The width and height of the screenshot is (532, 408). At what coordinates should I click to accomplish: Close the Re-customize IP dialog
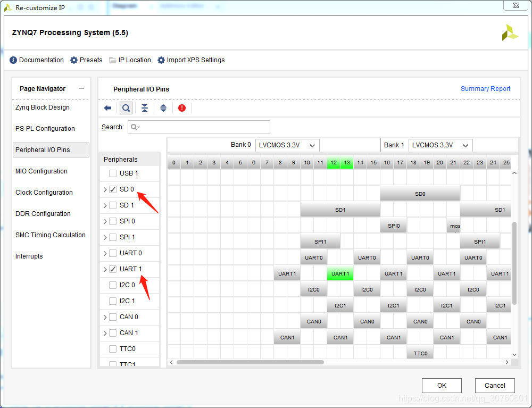(x=516, y=5)
